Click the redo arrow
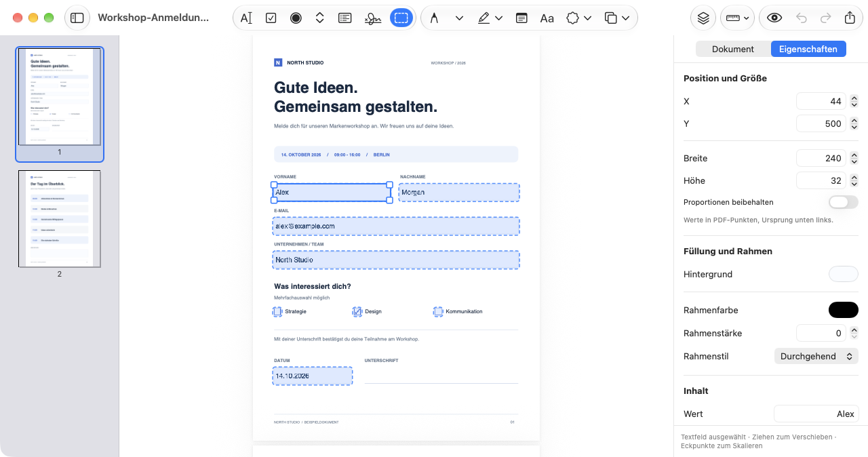 [825, 18]
